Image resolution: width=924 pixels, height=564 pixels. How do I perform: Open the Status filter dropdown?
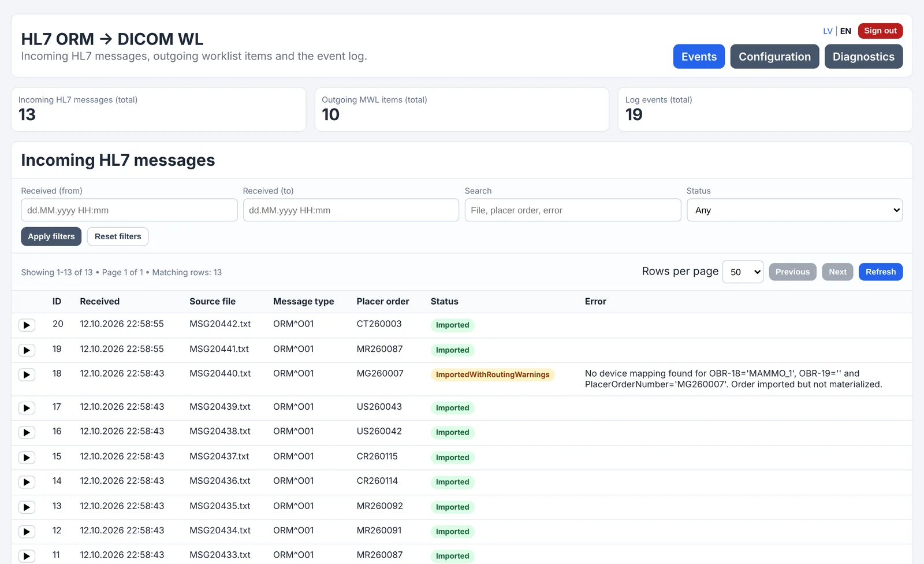coord(795,210)
